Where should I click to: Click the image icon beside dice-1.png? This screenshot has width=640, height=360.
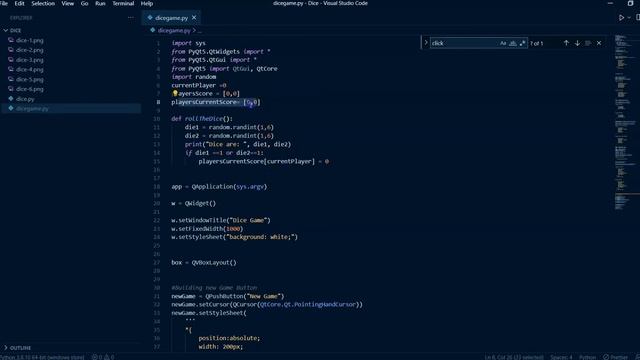[x=11, y=40]
